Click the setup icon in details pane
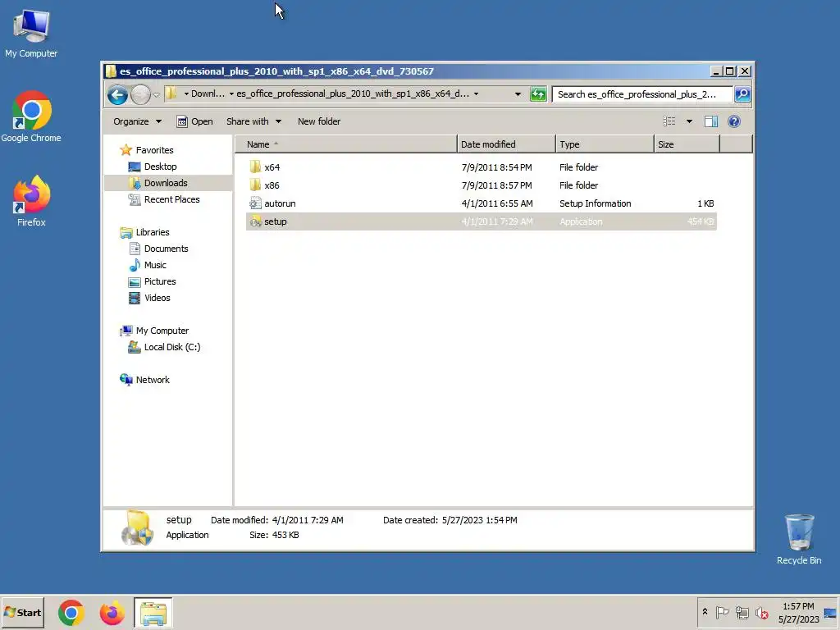Image resolution: width=840 pixels, height=630 pixels. [137, 527]
